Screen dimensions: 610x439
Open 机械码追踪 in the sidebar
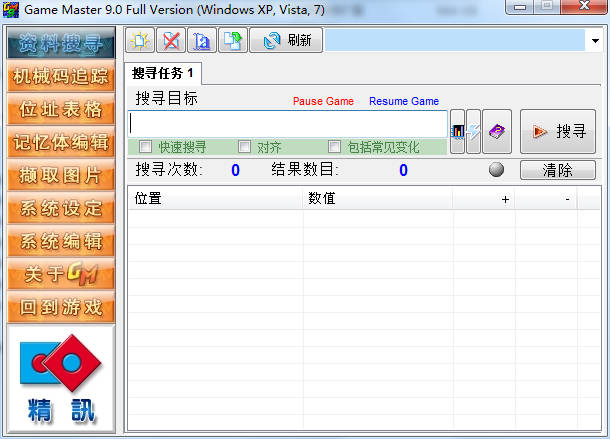(60, 76)
